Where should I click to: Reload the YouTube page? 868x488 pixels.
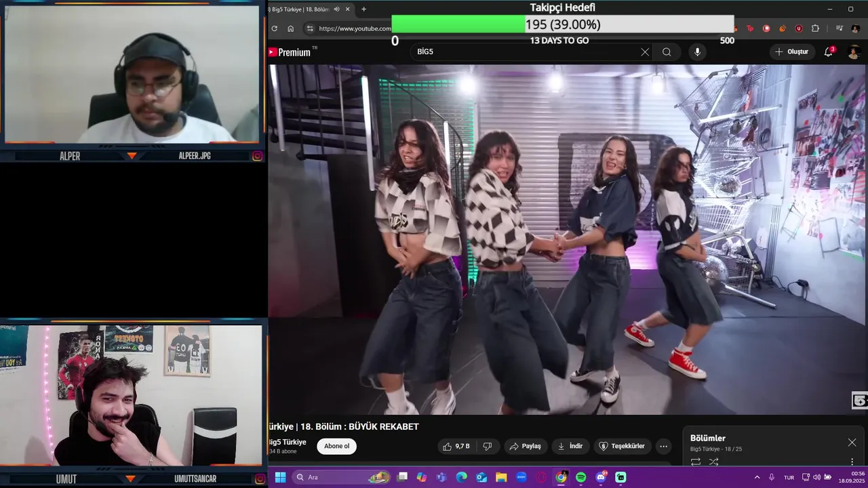274,28
